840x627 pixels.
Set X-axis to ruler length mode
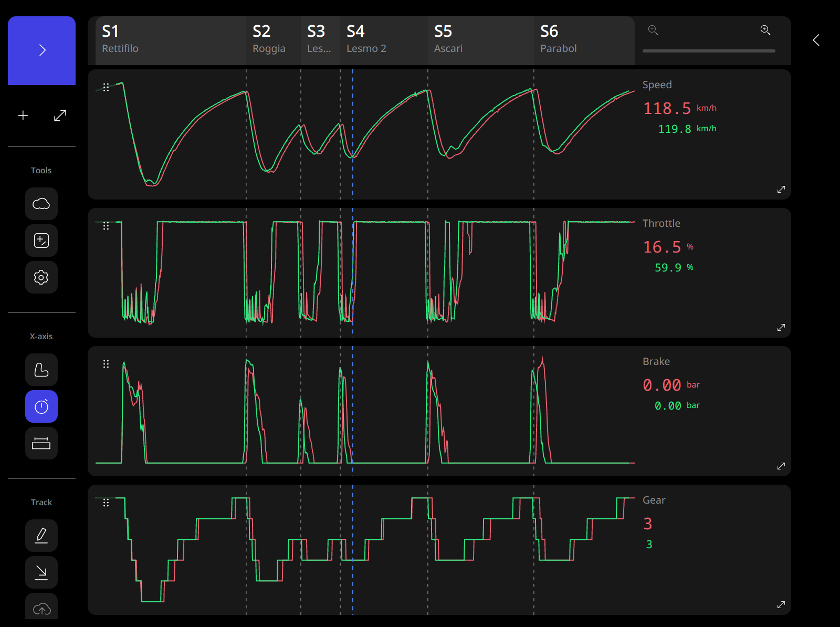tap(41, 443)
